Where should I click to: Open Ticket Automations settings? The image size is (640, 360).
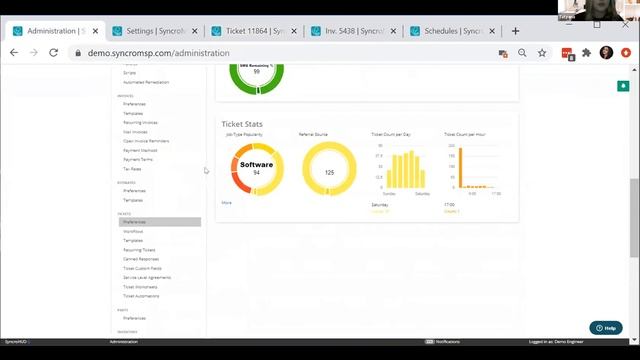pos(141,296)
